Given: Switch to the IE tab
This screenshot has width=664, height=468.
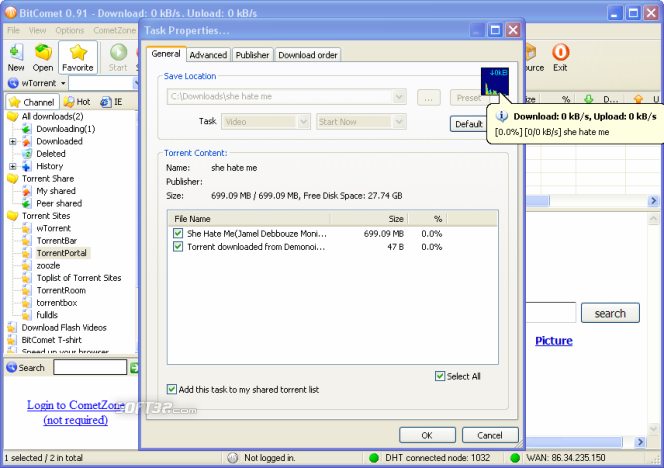Looking at the screenshot, I should pos(111,102).
